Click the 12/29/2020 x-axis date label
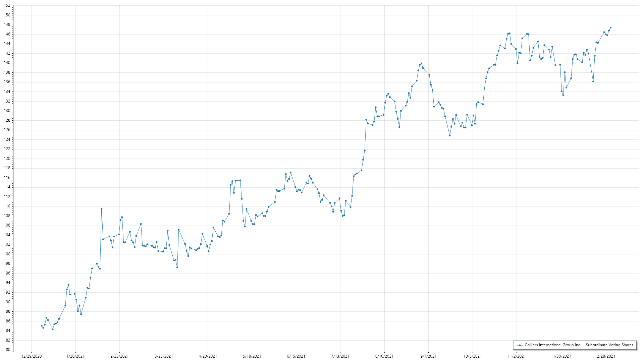 coord(32,356)
